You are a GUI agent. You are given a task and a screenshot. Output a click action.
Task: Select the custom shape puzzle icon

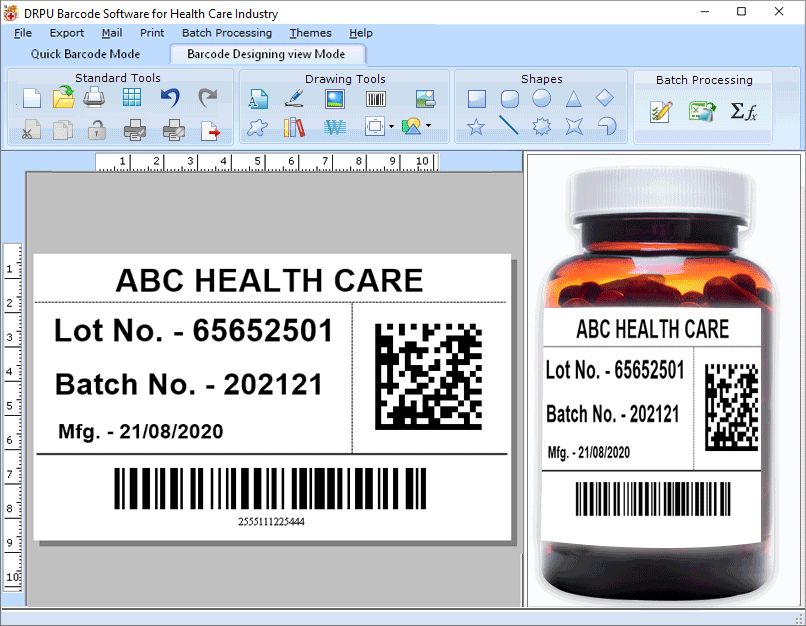[x=258, y=127]
